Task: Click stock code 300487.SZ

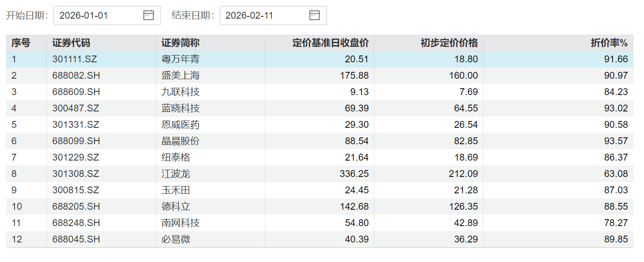Action: 75,108
